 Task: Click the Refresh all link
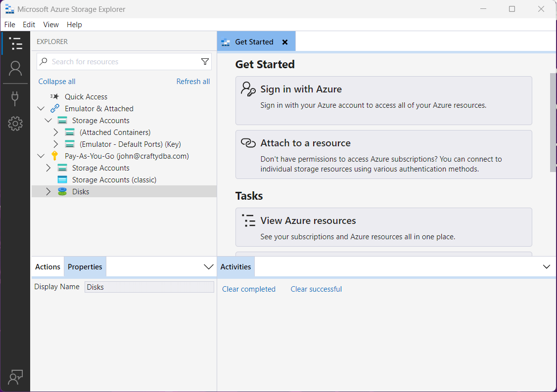tap(193, 82)
